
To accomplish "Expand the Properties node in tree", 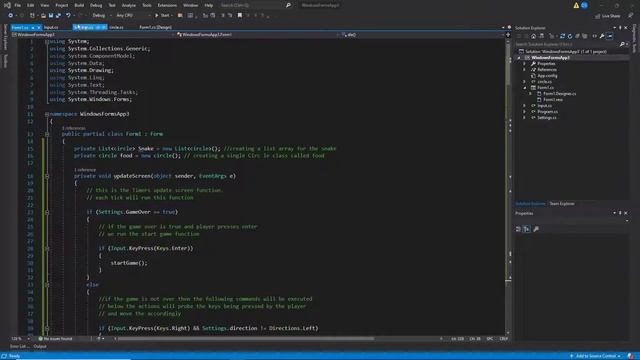I will [x=525, y=64].
